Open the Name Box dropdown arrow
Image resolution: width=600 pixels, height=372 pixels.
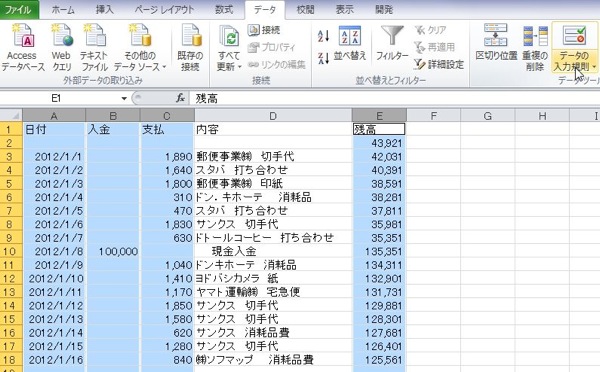click(124, 98)
